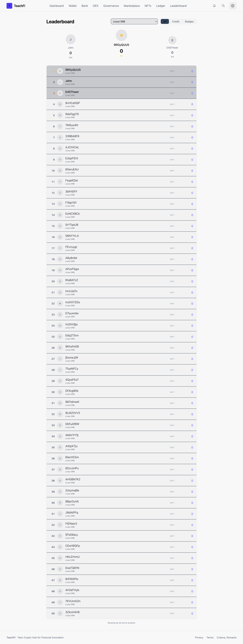Click the highlighted E4SThwer leaderboard row
The image size is (243, 644).
[121, 93]
